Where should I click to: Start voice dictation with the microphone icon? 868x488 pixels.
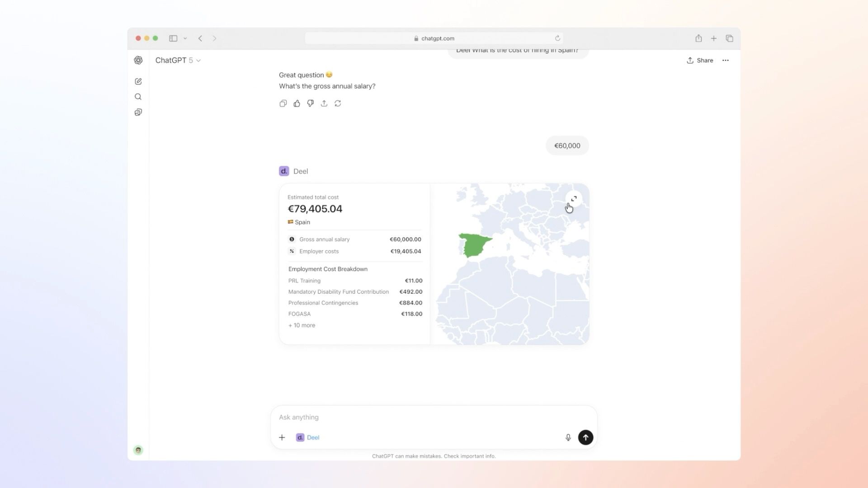[568, 437]
